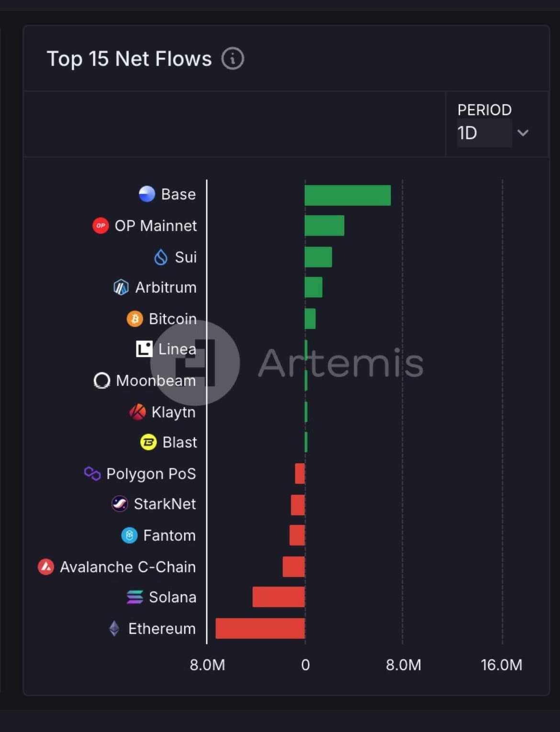Click the yellow Blast logo icon
The image size is (560, 732).
coord(148,442)
